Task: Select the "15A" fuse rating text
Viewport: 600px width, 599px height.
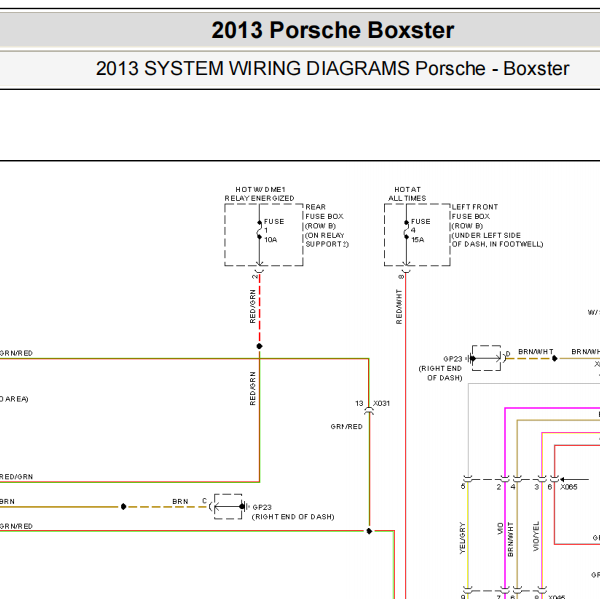Action: coord(418,240)
